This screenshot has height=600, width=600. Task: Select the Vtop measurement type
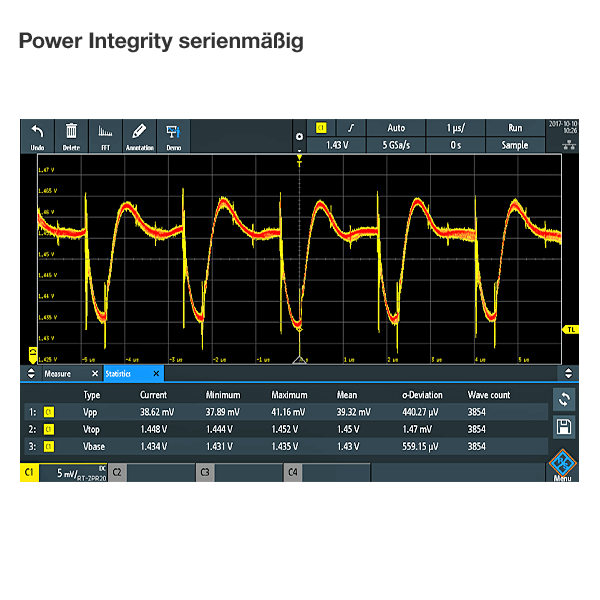(x=91, y=429)
